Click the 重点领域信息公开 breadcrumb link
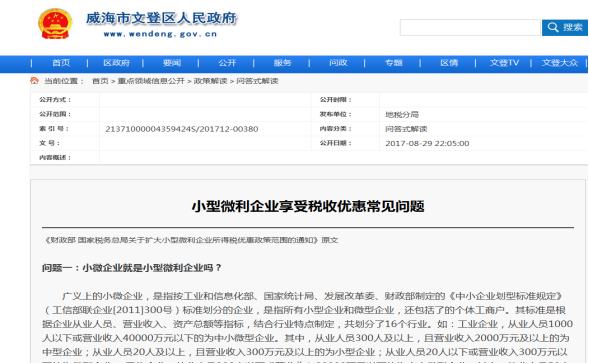 coord(151,81)
